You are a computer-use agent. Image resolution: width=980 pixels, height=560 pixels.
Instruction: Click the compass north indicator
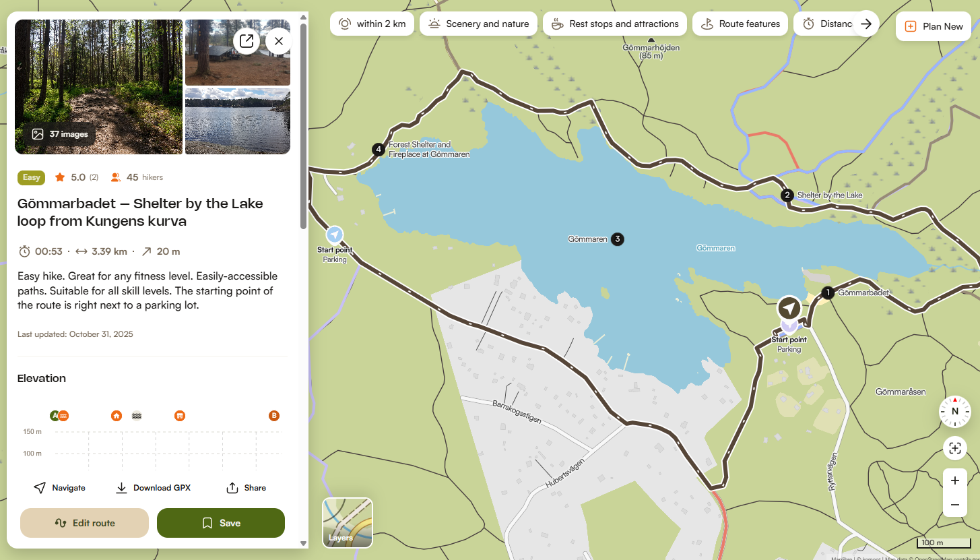tap(954, 411)
